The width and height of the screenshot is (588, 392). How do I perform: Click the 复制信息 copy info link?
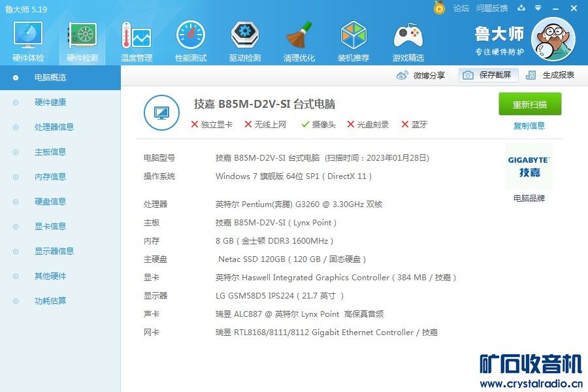(529, 125)
